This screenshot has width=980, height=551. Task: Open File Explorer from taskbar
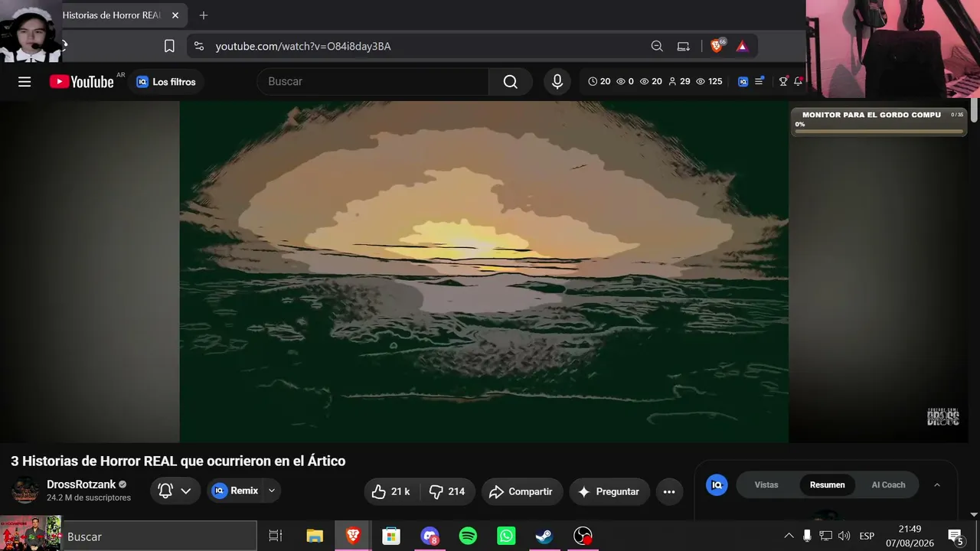point(315,536)
